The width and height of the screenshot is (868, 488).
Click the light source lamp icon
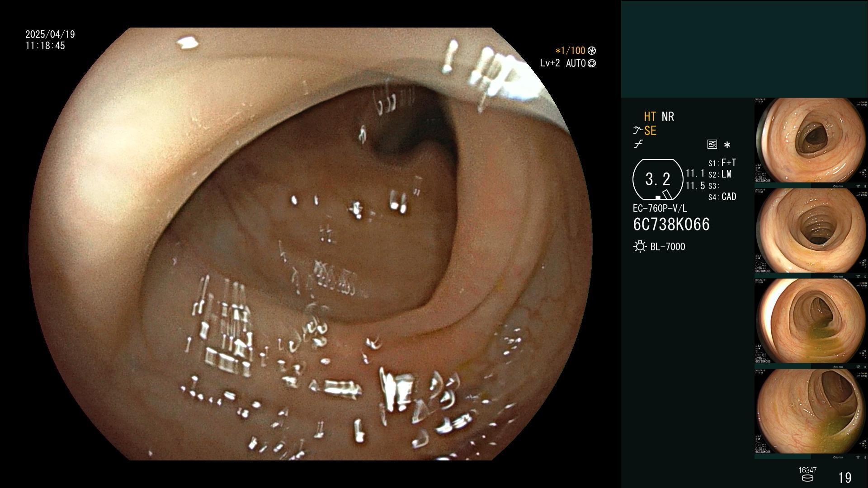coord(640,247)
